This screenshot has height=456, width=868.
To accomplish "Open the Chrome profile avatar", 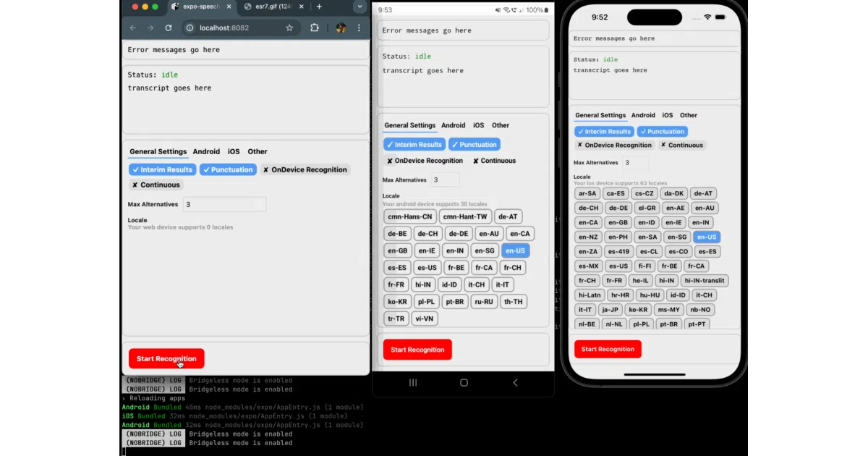I will coord(341,28).
